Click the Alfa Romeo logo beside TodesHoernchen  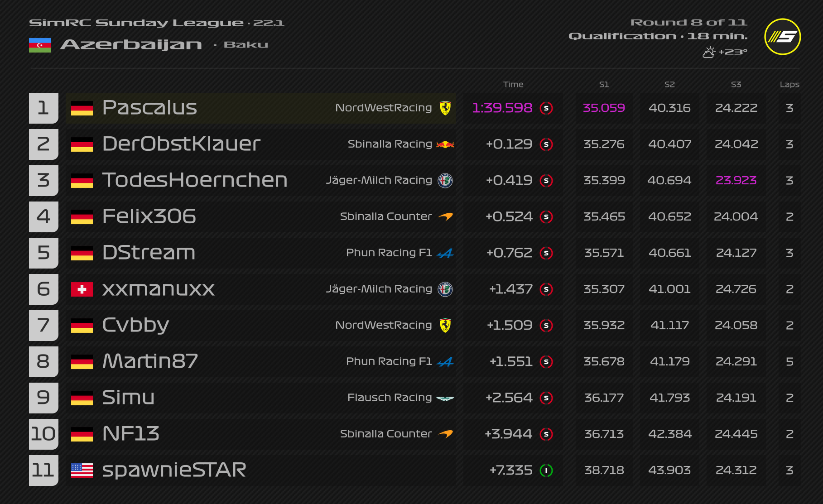coord(445,181)
